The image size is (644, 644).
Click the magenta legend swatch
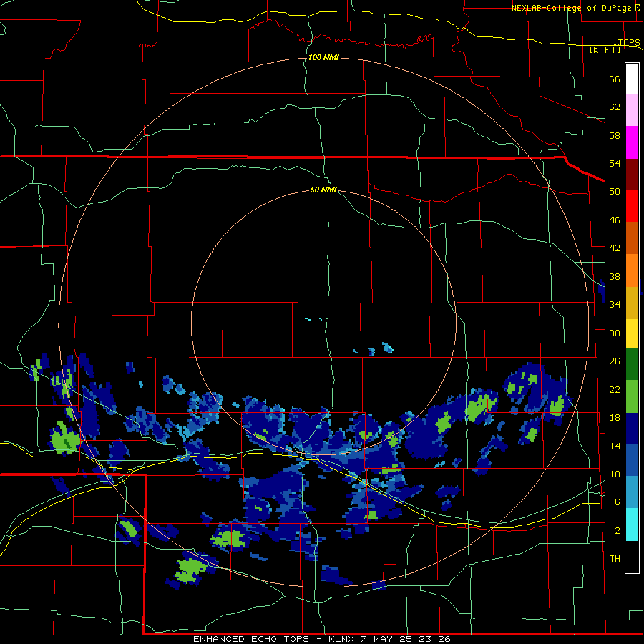[x=632, y=142]
